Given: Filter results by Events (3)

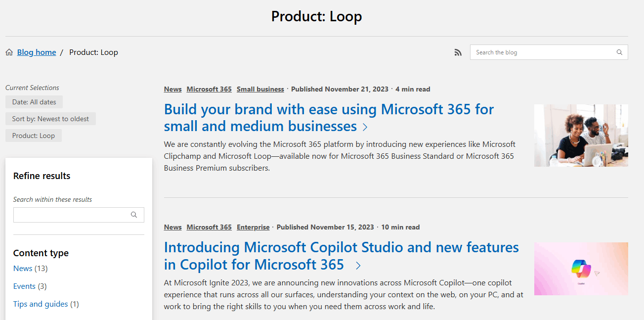Looking at the screenshot, I should [x=24, y=286].
